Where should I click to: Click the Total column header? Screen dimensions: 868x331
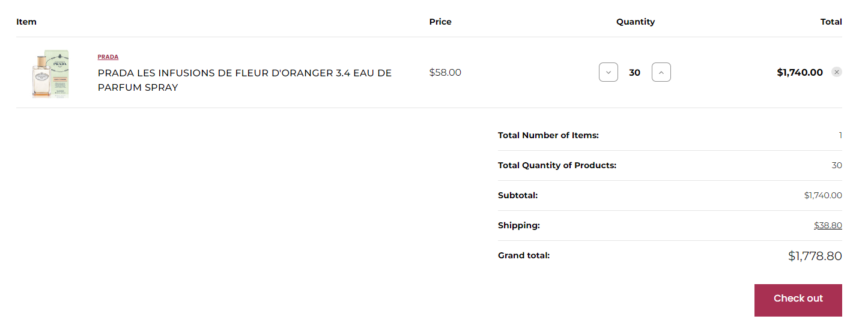pos(831,22)
